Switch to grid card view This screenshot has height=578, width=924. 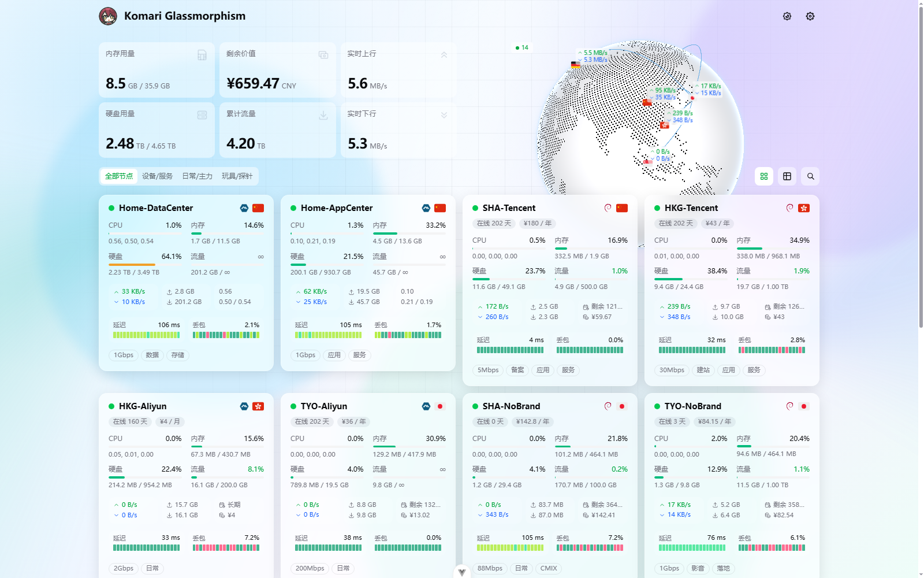764,176
